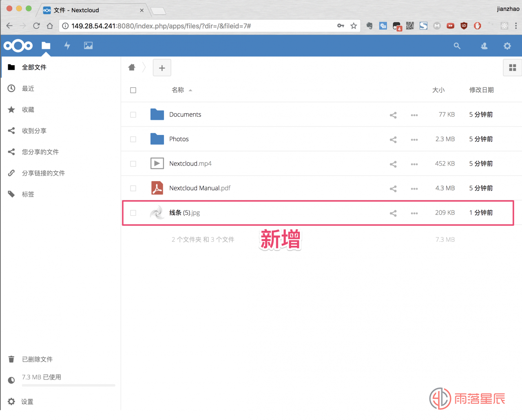Open more actions for Photos
The image size is (522, 420).
coord(414,139)
